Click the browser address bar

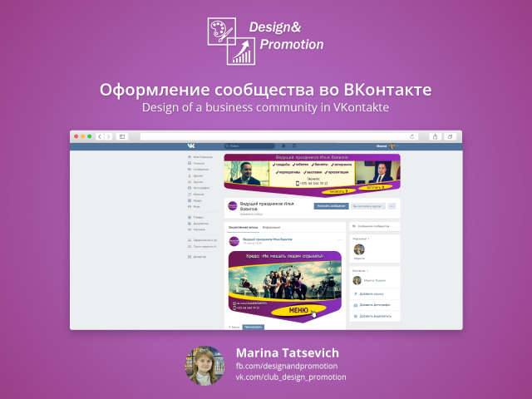coord(279,136)
